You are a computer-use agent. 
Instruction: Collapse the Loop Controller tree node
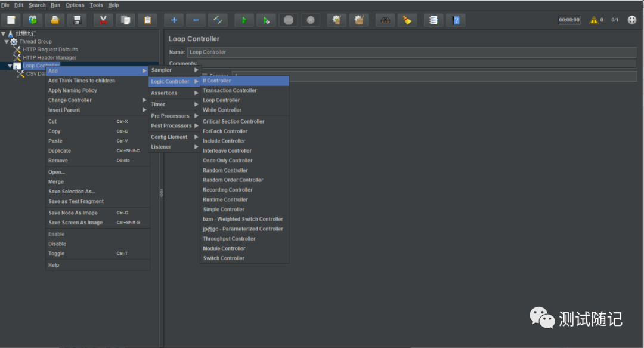tap(10, 66)
